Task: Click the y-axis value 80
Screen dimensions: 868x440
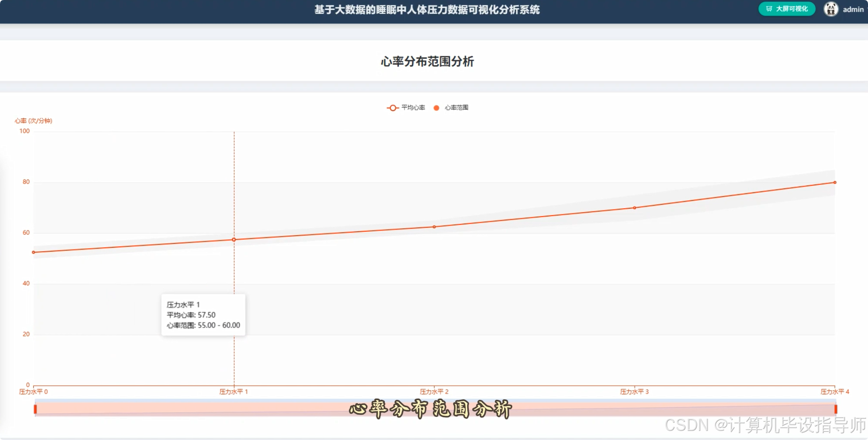Action: pos(26,182)
